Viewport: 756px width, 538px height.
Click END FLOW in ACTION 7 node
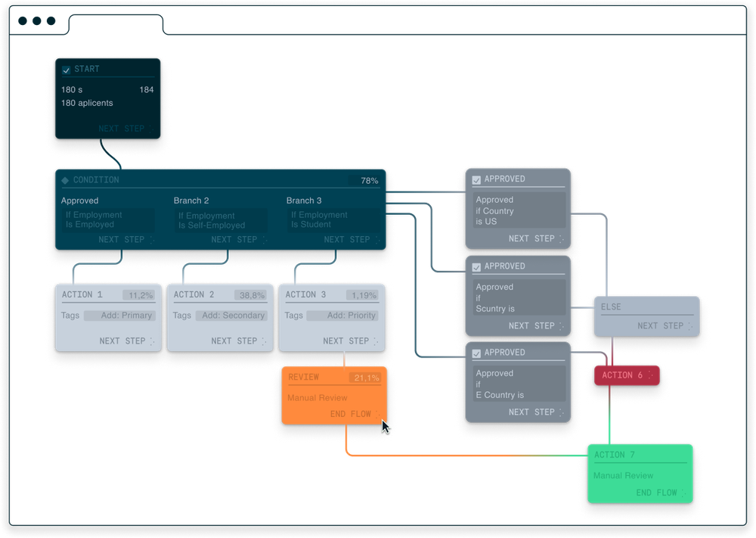pos(657,492)
